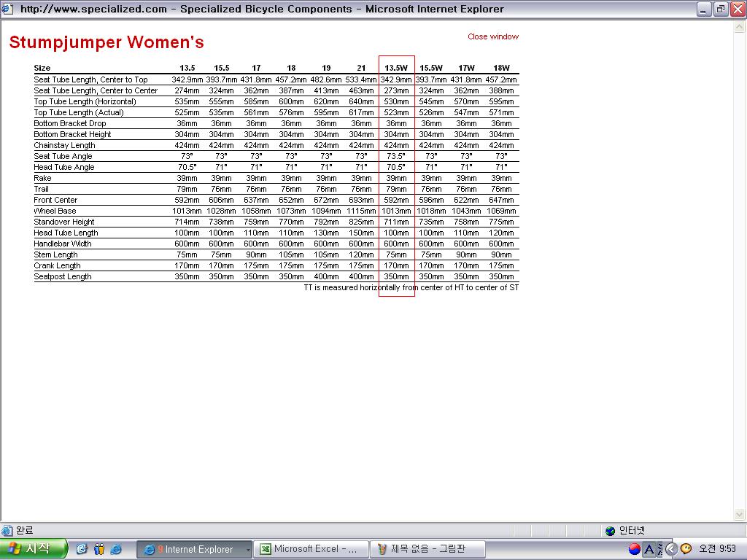747x560 pixels.
Task: Open the yellow chat-bubble tray icon
Action: tap(686, 549)
